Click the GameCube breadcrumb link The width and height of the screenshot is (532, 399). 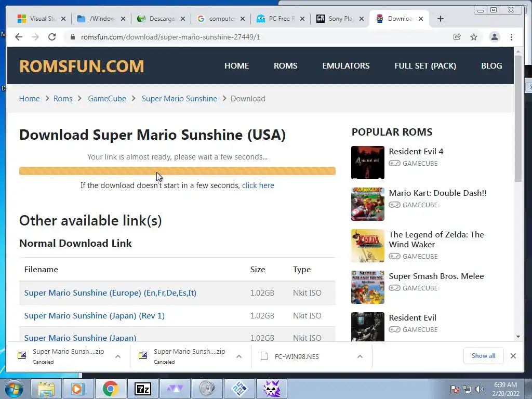pyautogui.click(x=107, y=99)
